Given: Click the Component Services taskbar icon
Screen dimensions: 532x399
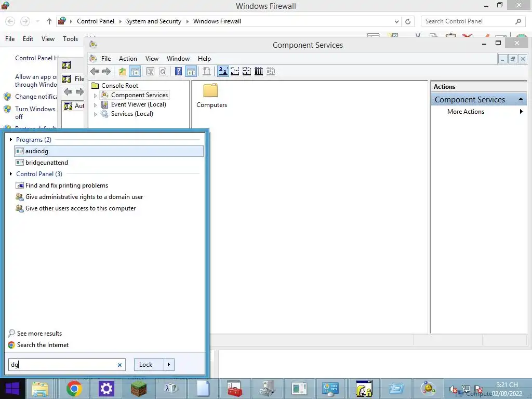Looking at the screenshot, I should (x=428, y=389).
